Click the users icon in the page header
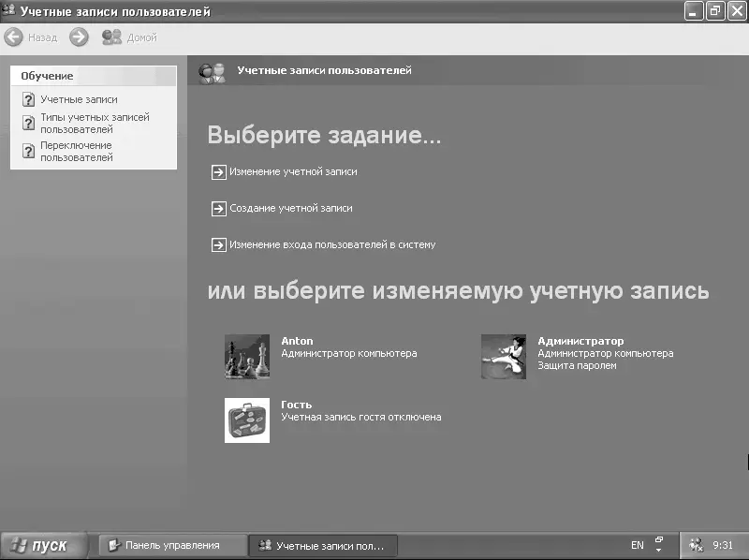The image size is (749, 560). point(213,73)
